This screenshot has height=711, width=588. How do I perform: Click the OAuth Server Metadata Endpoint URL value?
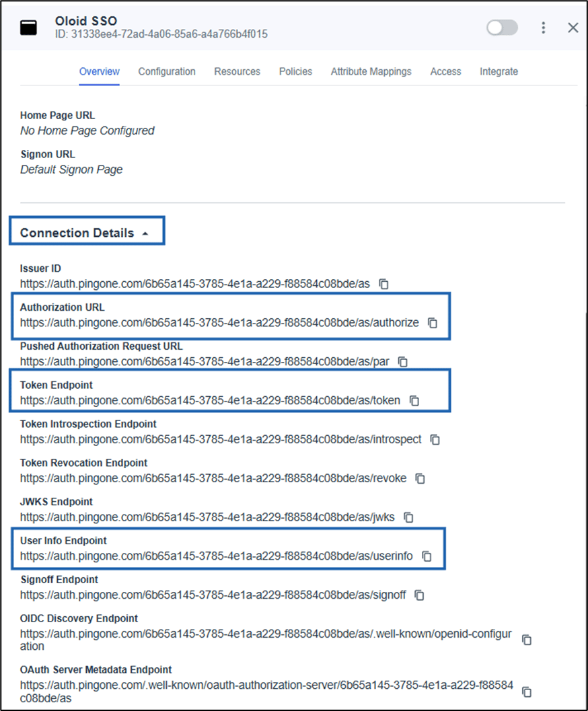[x=266, y=691]
